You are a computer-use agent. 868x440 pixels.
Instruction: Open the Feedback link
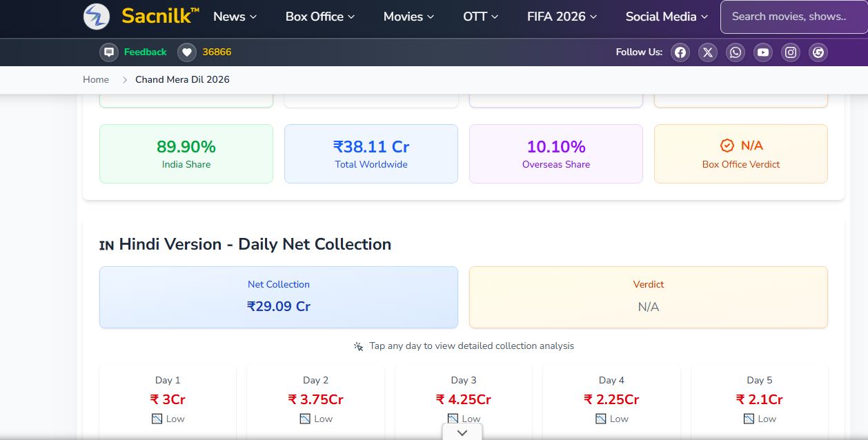coord(145,52)
